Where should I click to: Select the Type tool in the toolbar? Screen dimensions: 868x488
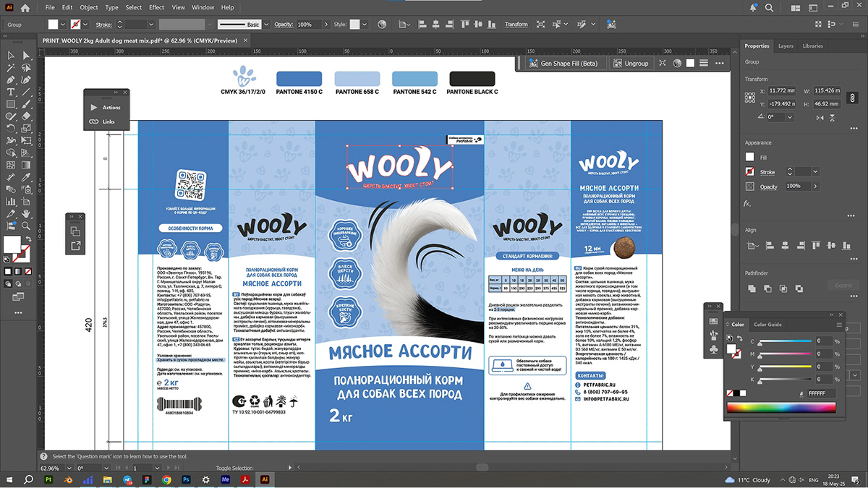pyautogui.click(x=11, y=92)
